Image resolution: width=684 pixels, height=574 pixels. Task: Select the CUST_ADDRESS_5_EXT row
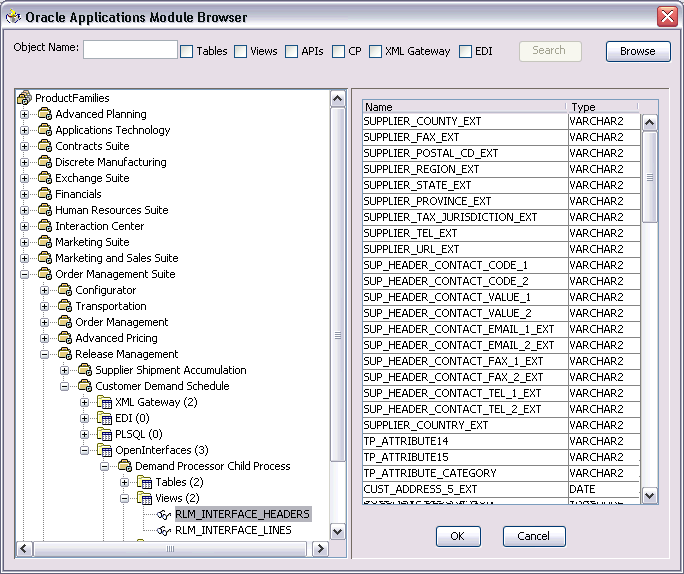tap(501, 489)
